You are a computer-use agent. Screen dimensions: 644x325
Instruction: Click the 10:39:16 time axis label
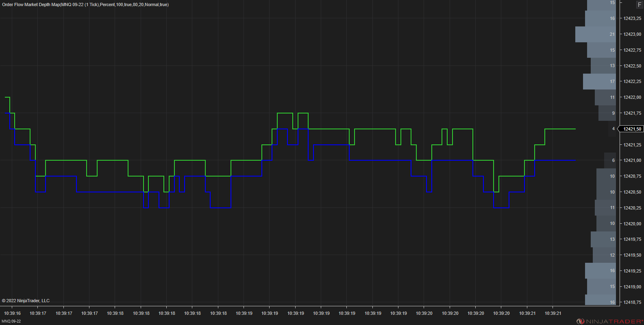pyautogui.click(x=12, y=313)
